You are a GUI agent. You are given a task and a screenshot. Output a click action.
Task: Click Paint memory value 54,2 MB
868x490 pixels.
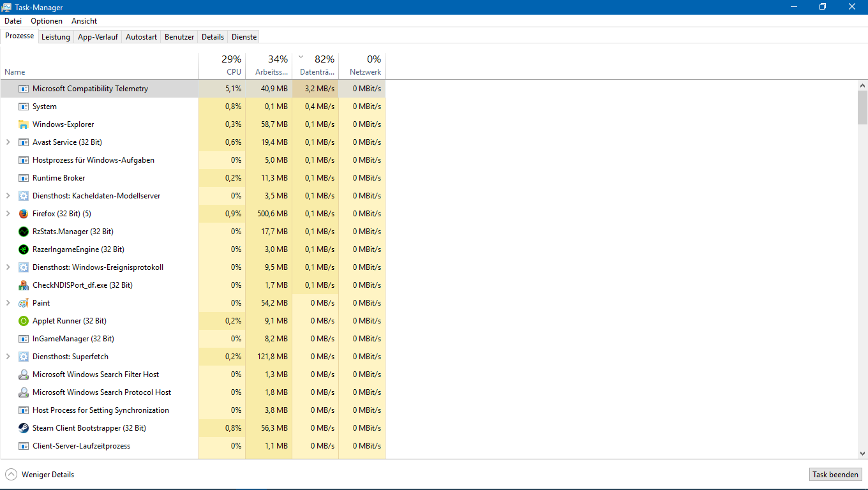[x=274, y=303]
